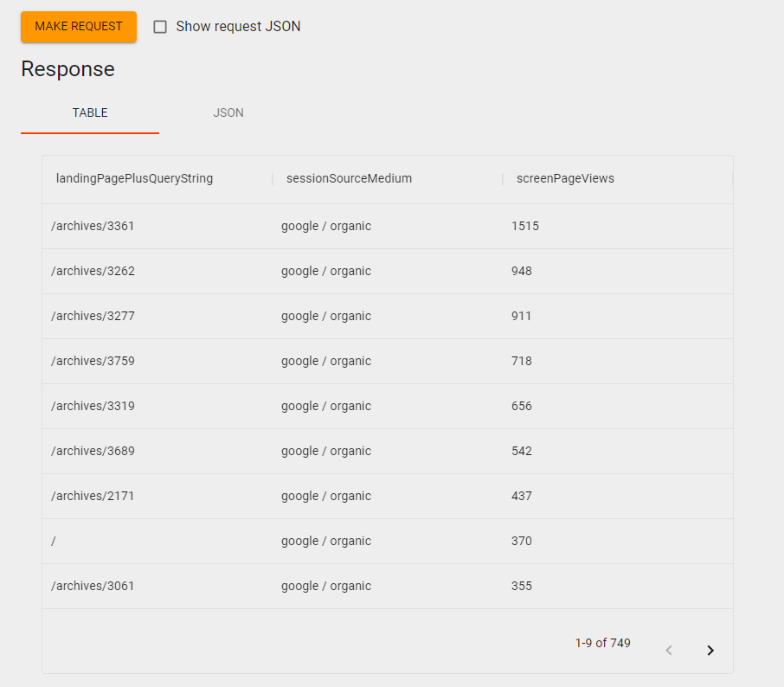This screenshot has width=784, height=687.
Task: Click the 1515 page views value
Action: point(525,226)
